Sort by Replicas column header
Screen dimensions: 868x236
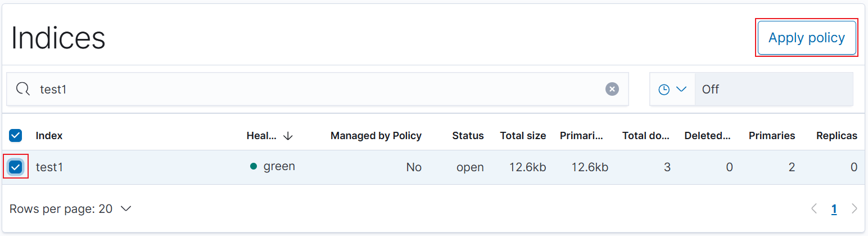pyautogui.click(x=837, y=136)
